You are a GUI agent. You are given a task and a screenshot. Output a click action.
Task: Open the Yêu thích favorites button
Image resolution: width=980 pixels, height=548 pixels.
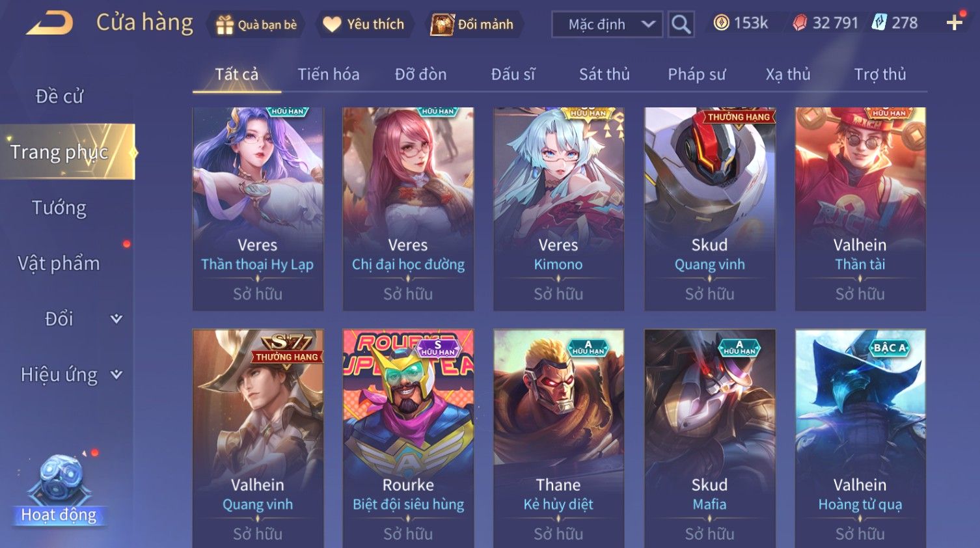[x=365, y=25]
